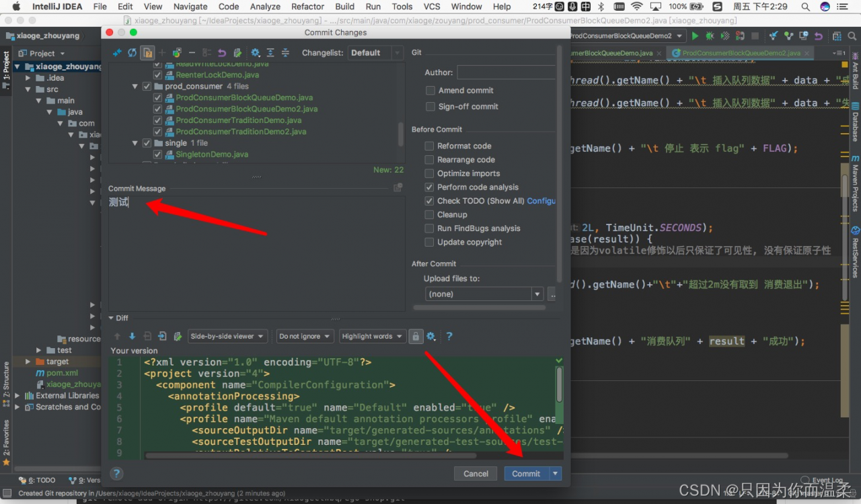
Task: Open VCS menu in menu bar
Action: 432,7
